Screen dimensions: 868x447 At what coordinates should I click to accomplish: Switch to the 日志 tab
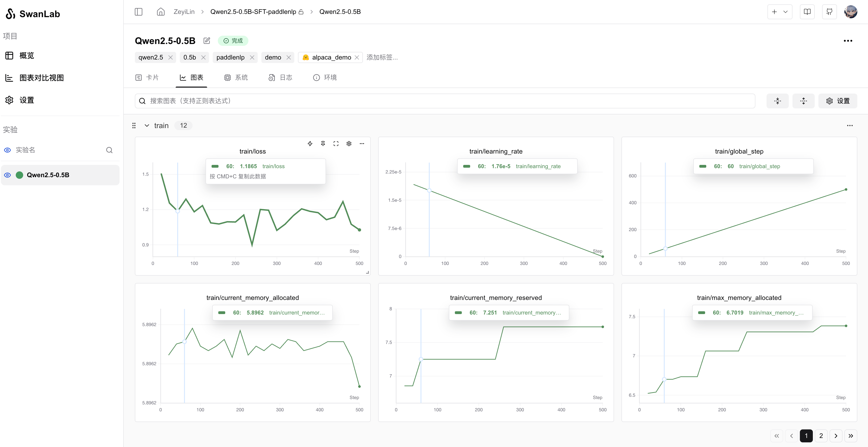coord(280,78)
